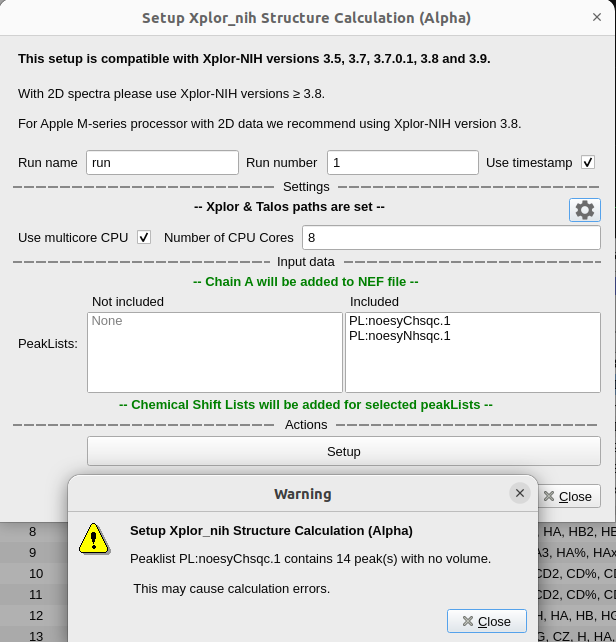
Task: Select row 8 in the background table
Action: point(33,532)
